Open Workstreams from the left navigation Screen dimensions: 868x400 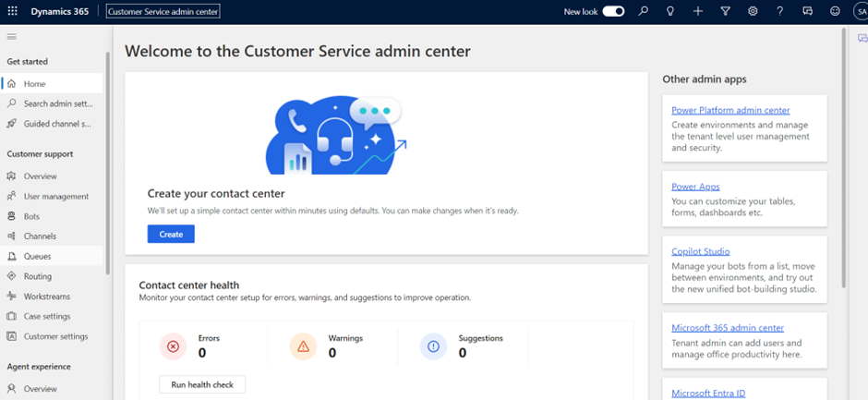46,297
